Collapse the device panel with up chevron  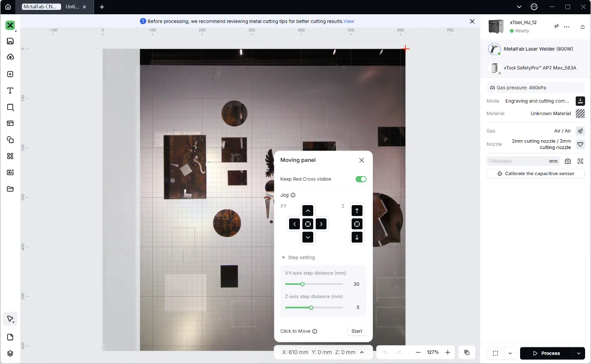[x=582, y=27]
